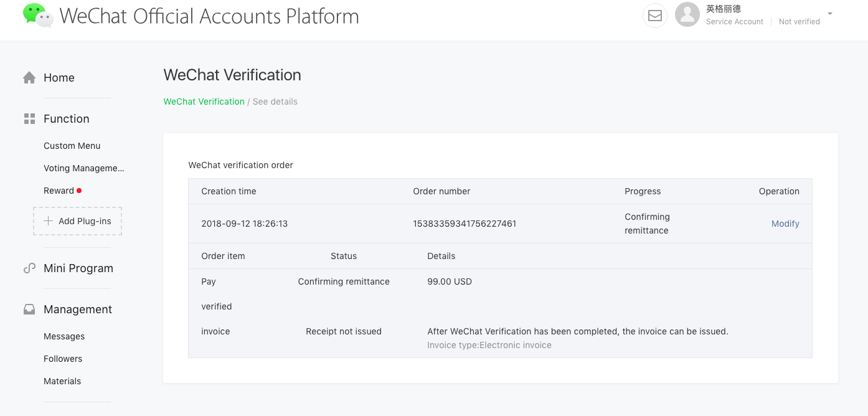Click the Order item column header
The image size is (868, 416).
point(223,256)
